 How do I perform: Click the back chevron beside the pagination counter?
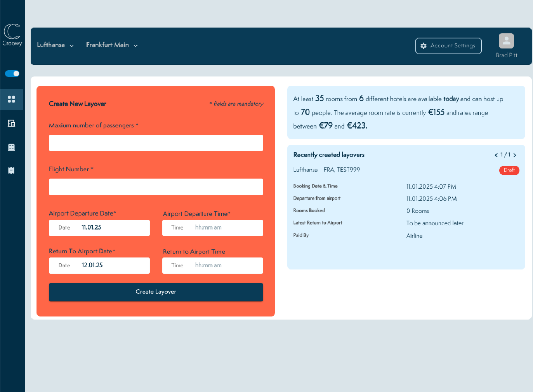point(496,155)
